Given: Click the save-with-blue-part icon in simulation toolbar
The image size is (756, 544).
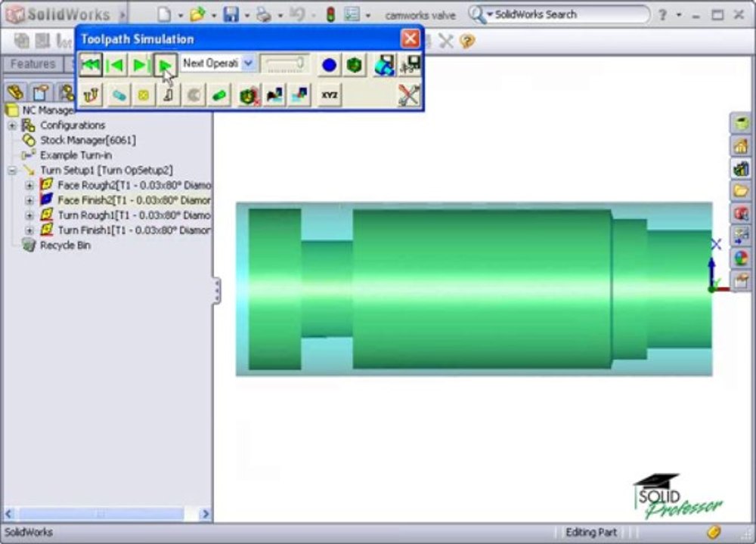Looking at the screenshot, I should 384,64.
